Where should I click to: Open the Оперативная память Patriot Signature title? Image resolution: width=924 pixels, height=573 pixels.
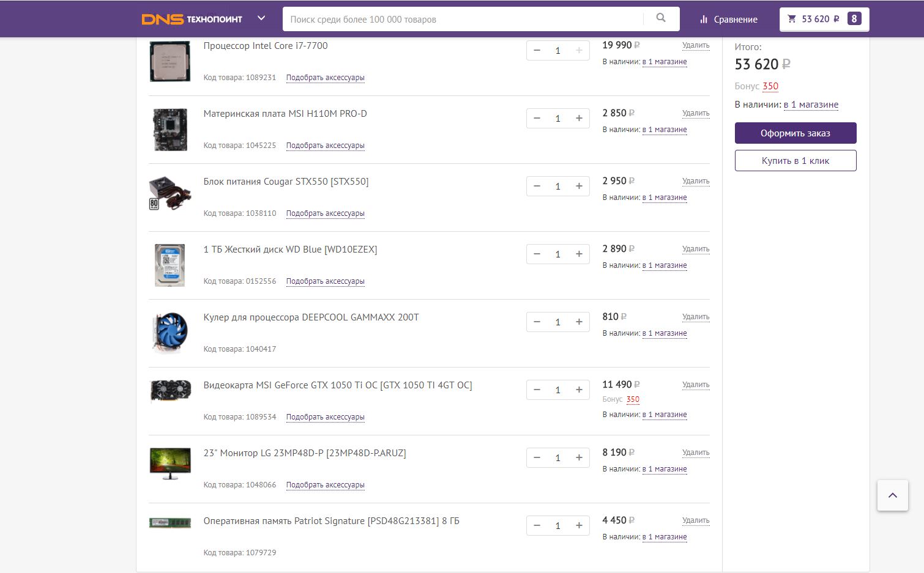coord(332,521)
